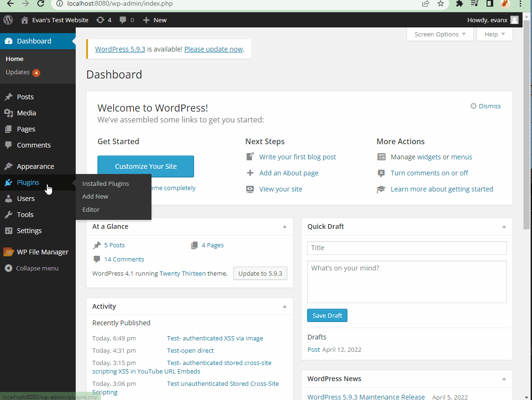Collapse the At a Glance panel

284,226
